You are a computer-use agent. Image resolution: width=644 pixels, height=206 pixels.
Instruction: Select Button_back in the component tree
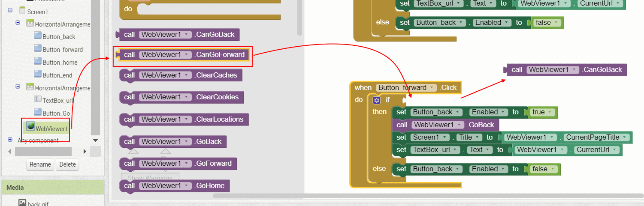59,37
